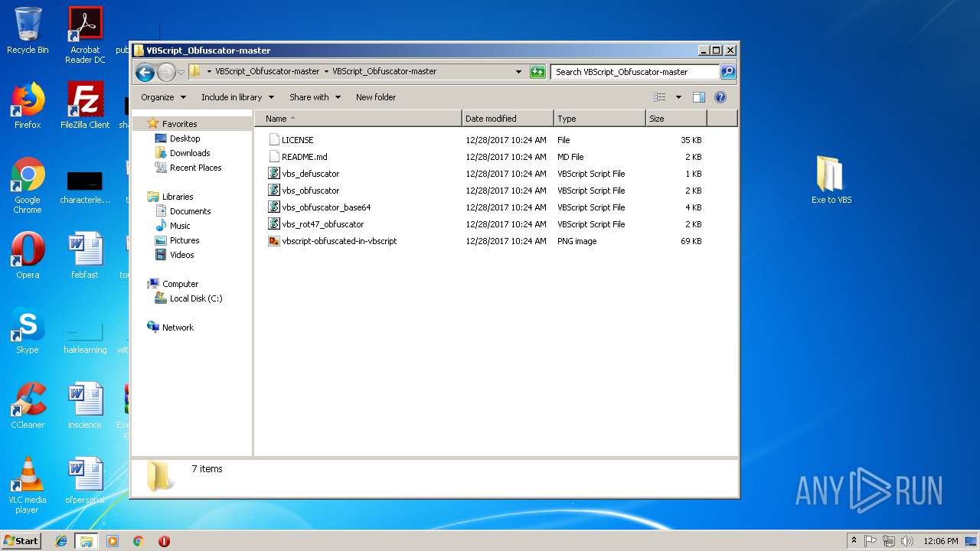Viewport: 980px width, 551px height.
Task: Click New folder button
Action: (x=376, y=97)
